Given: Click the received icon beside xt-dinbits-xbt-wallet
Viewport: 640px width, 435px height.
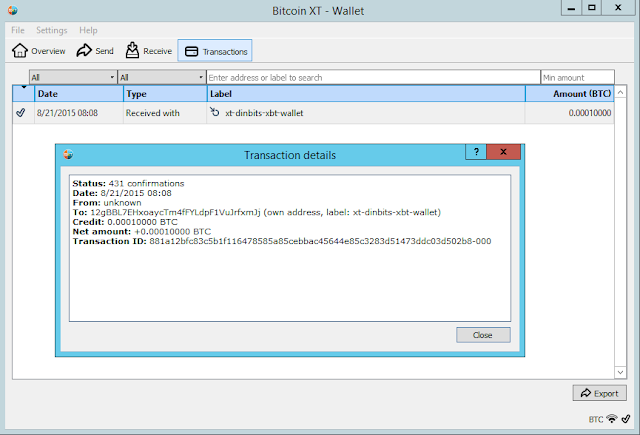Looking at the screenshot, I should (215, 112).
